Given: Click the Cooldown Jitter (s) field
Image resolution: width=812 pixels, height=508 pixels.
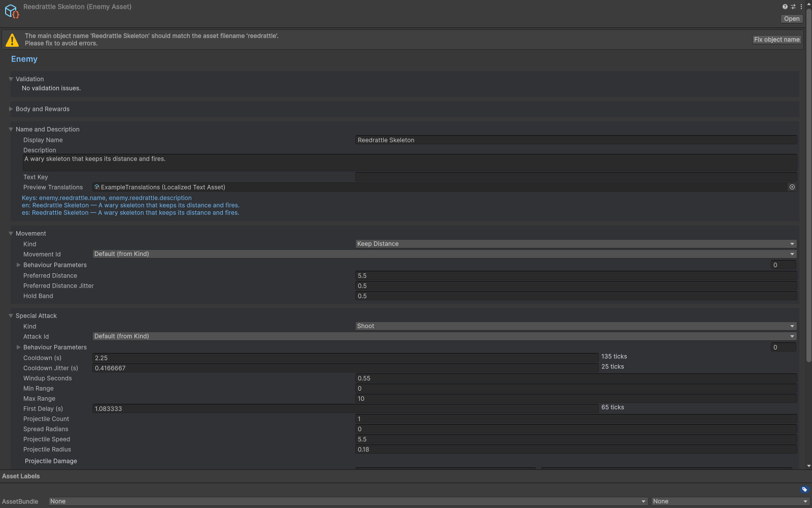Looking at the screenshot, I should coord(346,368).
